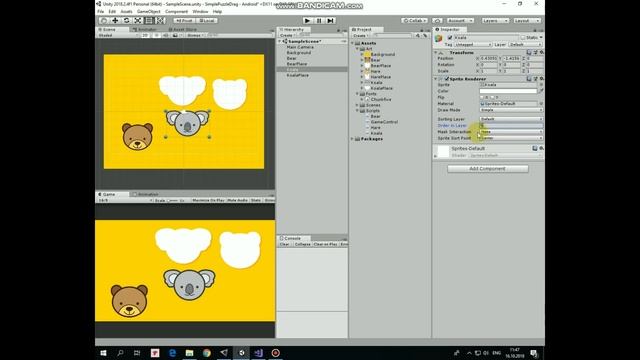Image resolution: width=640 pixels, height=360 pixels.
Task: Toggle the 2D scene view mode
Action: coord(145,36)
